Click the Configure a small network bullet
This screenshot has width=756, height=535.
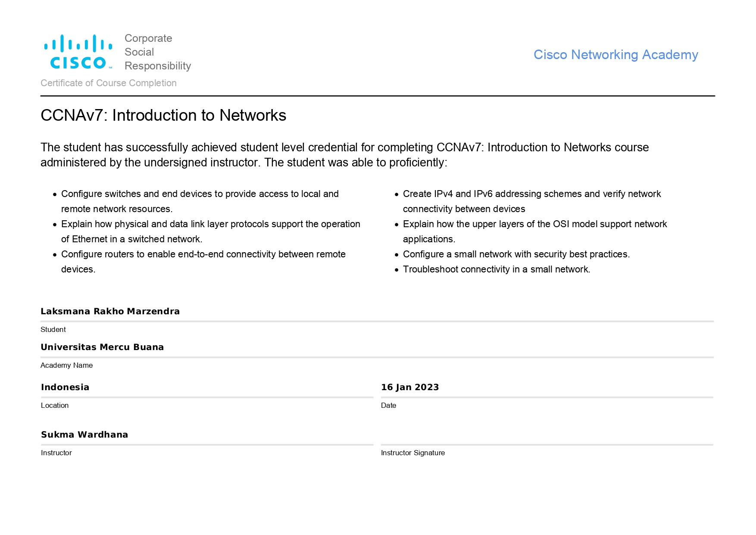coord(516,254)
